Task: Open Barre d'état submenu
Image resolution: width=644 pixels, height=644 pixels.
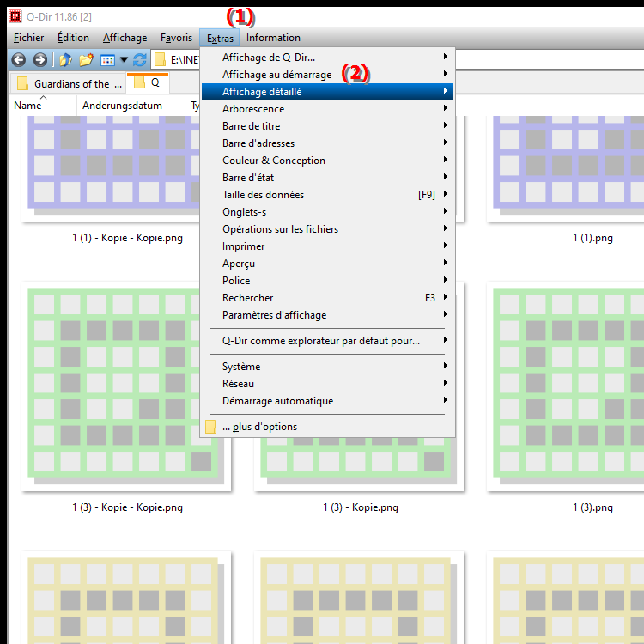Action: pos(327,178)
